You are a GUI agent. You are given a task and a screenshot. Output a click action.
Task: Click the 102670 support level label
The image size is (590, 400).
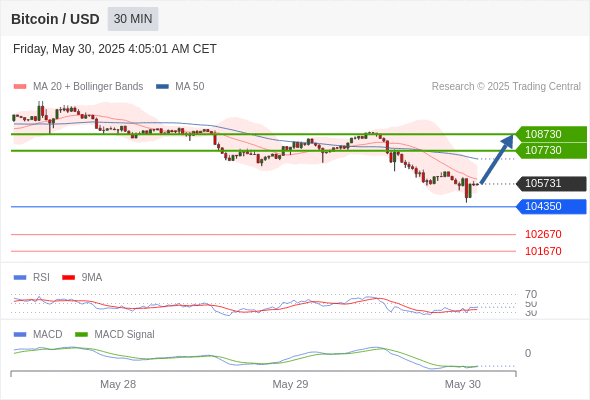pyautogui.click(x=543, y=234)
